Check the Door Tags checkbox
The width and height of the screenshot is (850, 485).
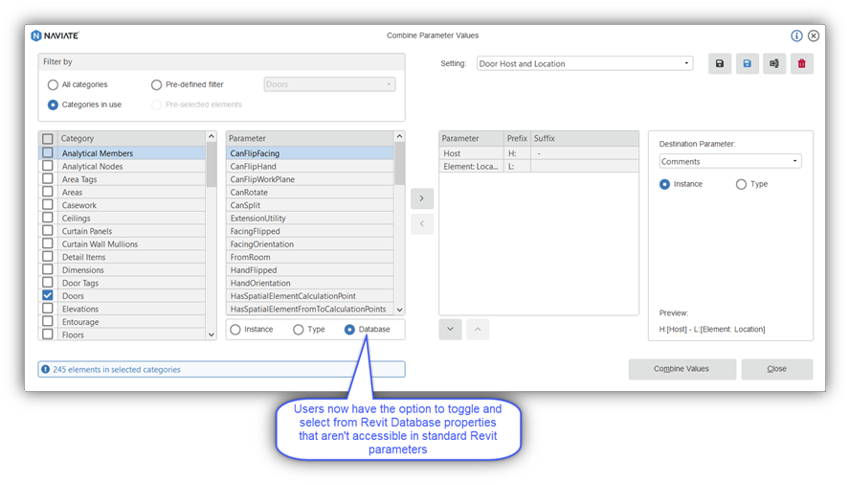click(48, 282)
